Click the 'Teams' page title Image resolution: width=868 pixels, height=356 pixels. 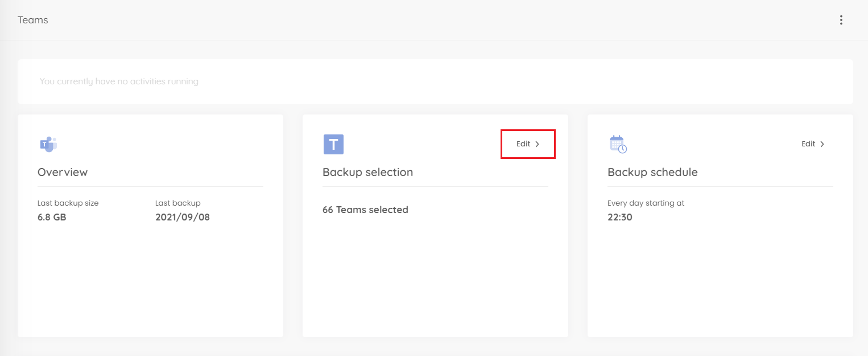tap(33, 20)
